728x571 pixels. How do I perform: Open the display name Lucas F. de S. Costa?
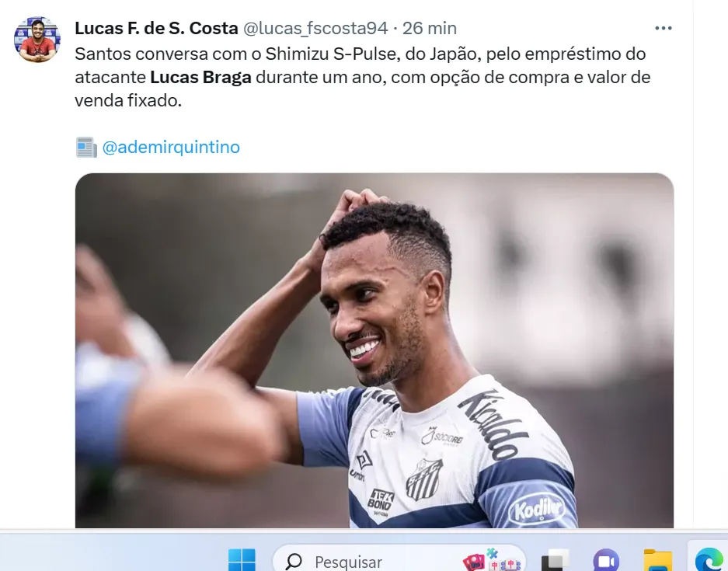(156, 28)
